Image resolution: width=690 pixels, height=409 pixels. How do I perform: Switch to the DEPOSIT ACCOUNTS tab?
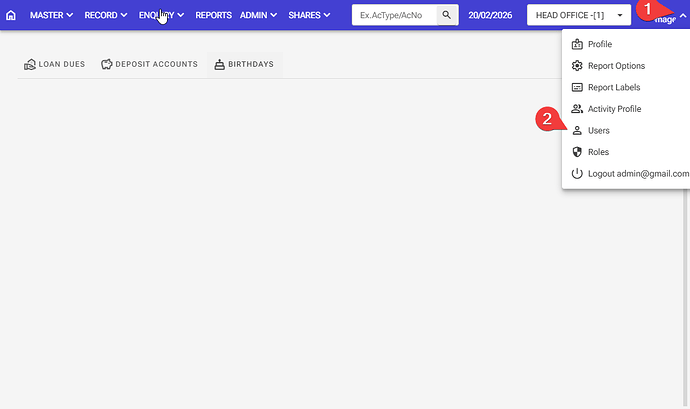[149, 64]
